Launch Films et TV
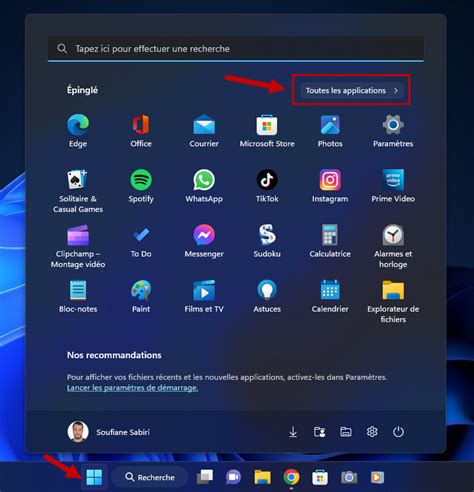 coord(204,296)
